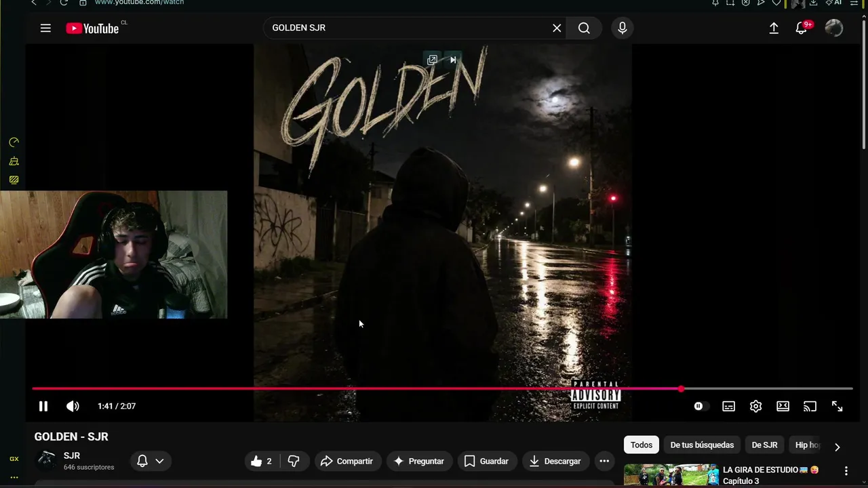
Task: Go to the YouTube home logo
Action: (x=92, y=28)
